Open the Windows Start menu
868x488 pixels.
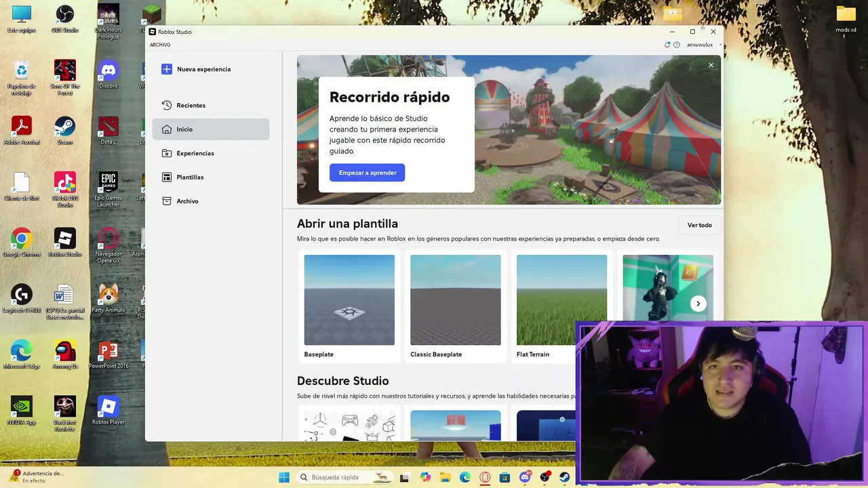[x=284, y=477]
